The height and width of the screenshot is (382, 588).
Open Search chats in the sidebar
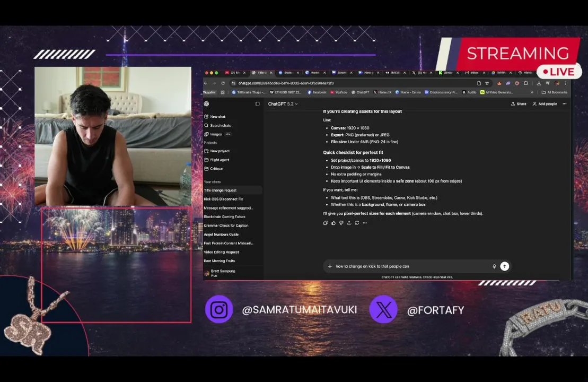click(x=217, y=125)
